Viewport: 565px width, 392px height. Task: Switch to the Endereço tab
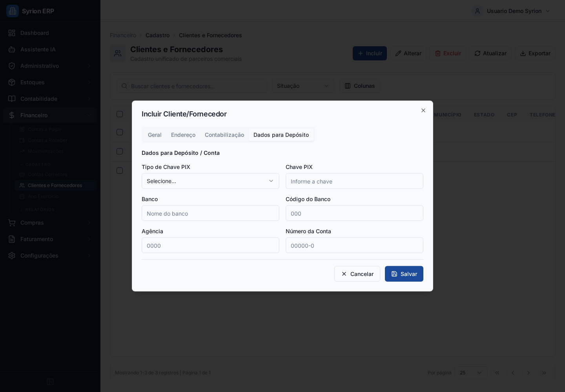pyautogui.click(x=183, y=135)
